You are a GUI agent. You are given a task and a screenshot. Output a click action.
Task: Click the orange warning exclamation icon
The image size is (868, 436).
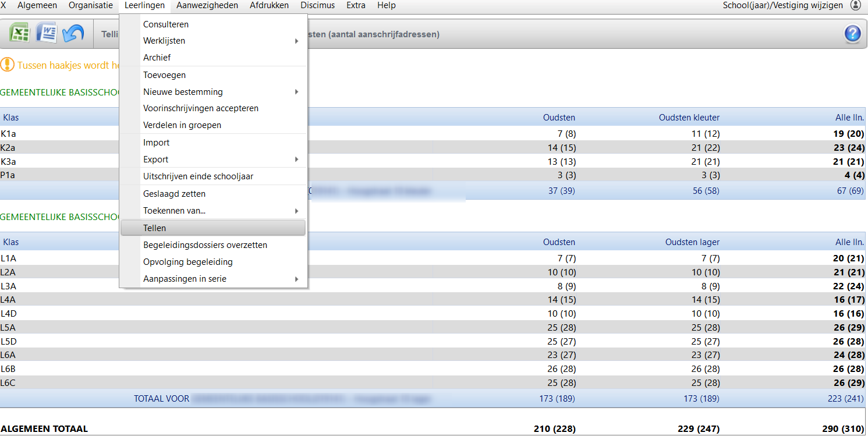[x=6, y=65]
